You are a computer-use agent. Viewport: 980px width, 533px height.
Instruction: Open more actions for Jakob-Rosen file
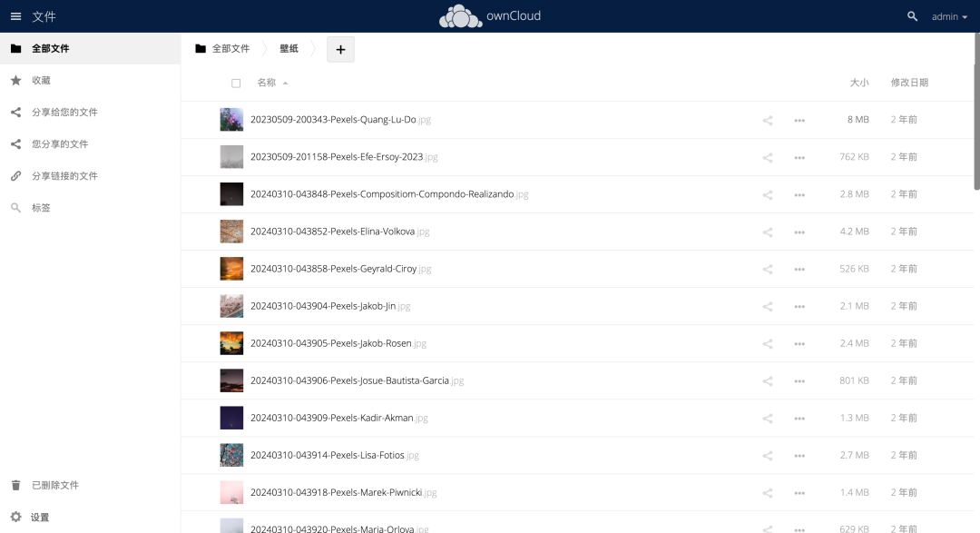[x=799, y=343]
